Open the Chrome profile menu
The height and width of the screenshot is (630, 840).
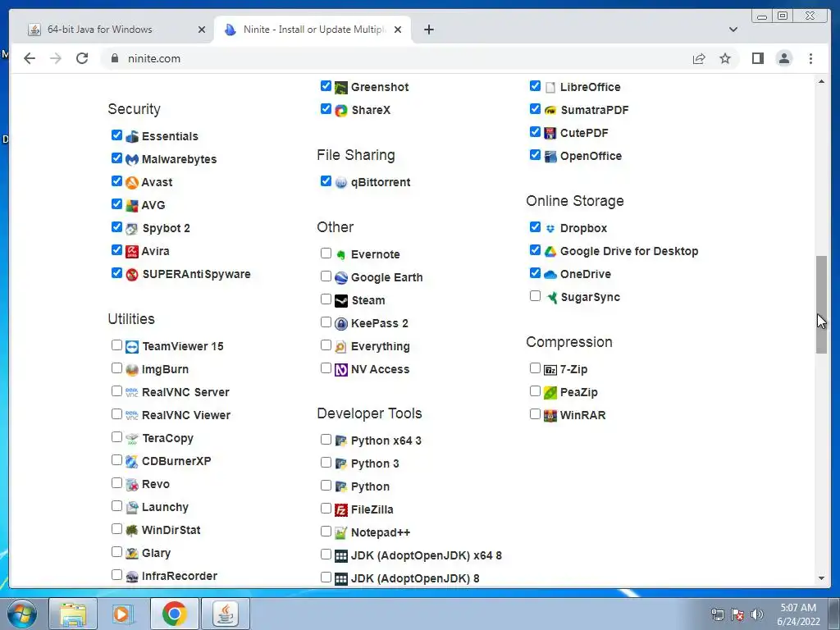[783, 58]
